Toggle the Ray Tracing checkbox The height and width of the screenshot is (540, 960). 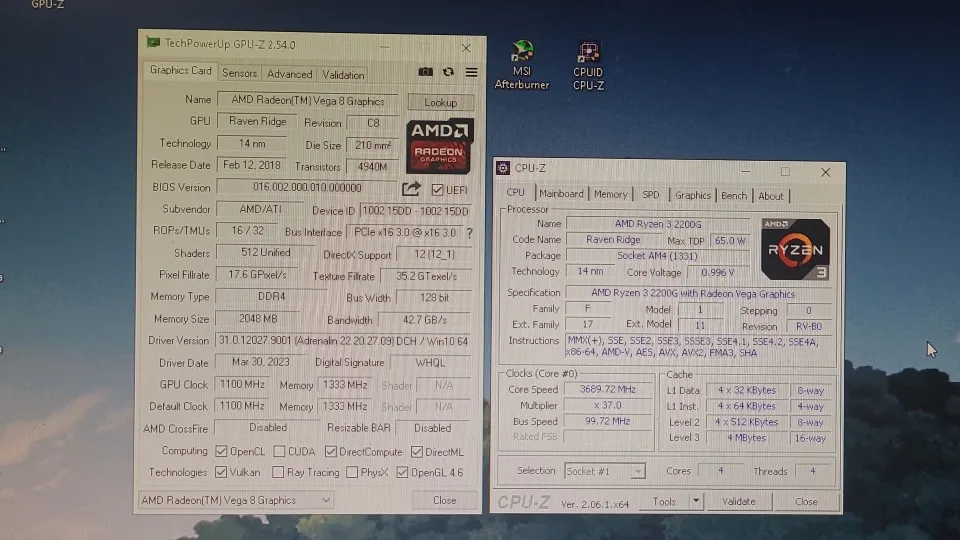point(278,472)
